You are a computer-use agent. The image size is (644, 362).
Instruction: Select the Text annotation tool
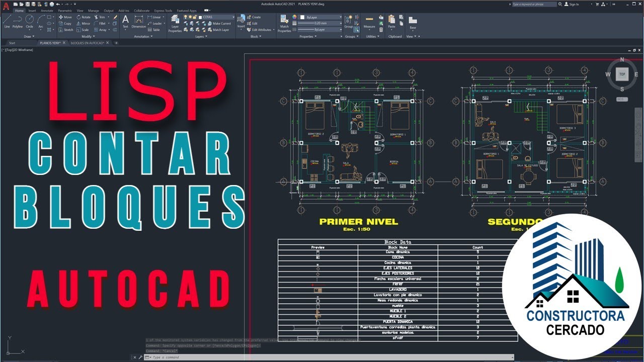tap(125, 21)
